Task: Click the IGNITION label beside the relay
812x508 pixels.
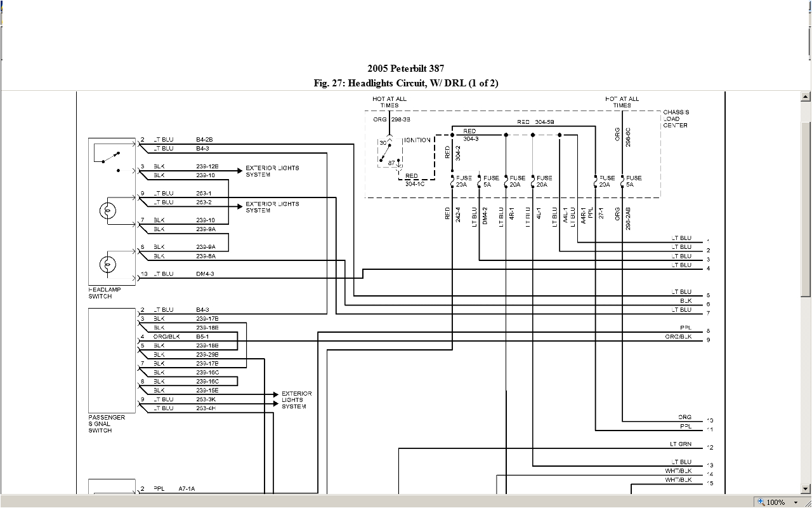Action: click(x=417, y=140)
